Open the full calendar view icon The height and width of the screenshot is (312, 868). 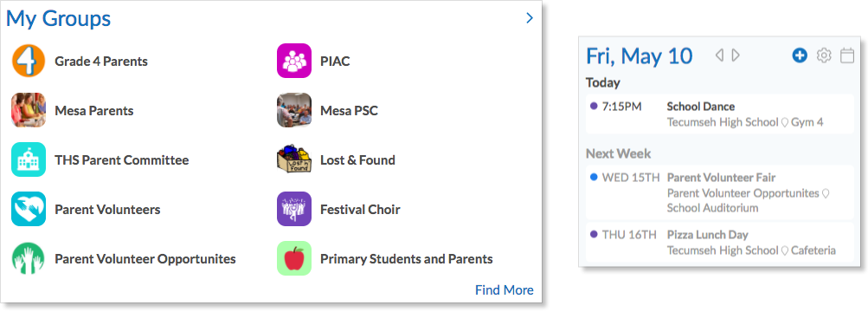tap(847, 55)
